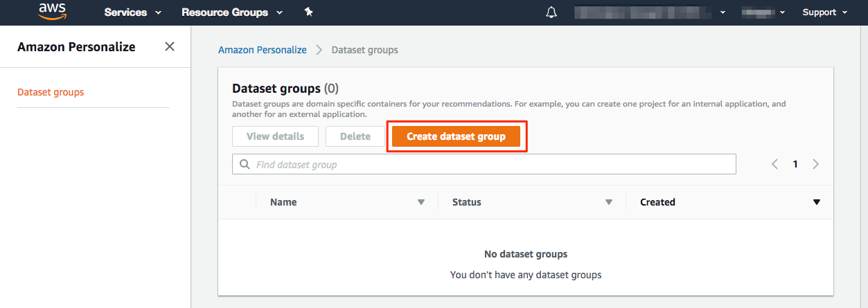Screen dimensions: 868x308
Task: Click the search magnifier icon
Action: pyautogui.click(x=244, y=165)
